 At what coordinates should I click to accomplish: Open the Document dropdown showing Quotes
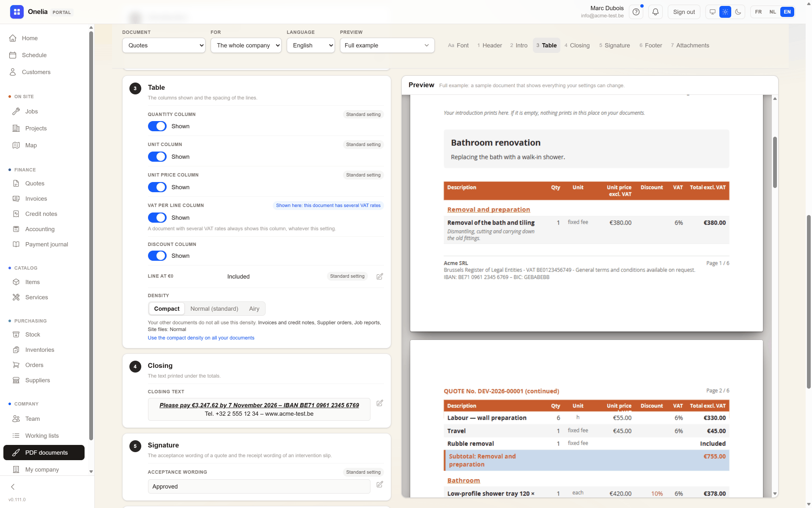(x=164, y=45)
